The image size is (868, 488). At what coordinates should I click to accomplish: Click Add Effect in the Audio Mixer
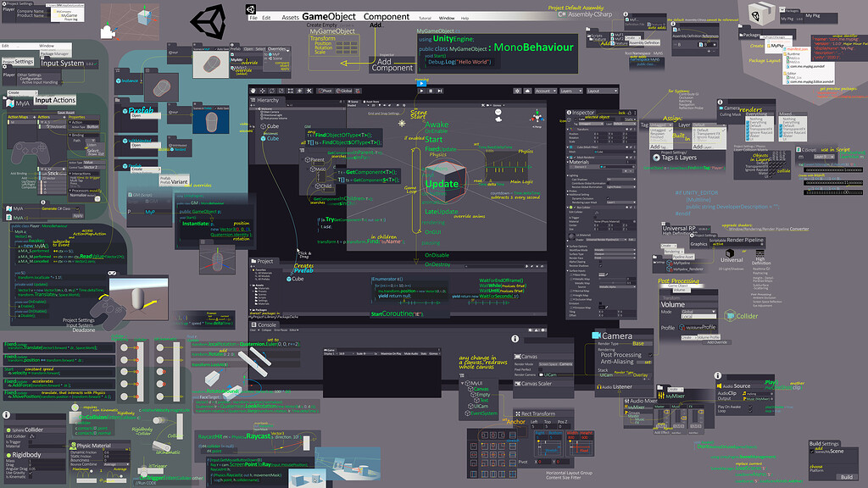[661, 432]
